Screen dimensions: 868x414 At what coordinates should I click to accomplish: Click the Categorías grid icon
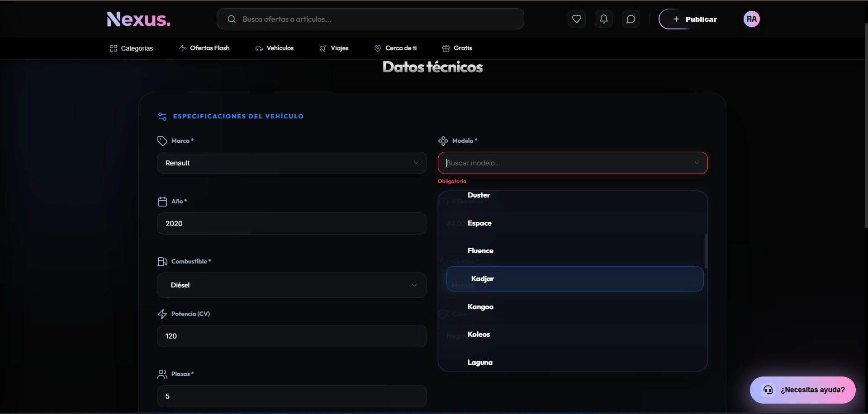(114, 48)
